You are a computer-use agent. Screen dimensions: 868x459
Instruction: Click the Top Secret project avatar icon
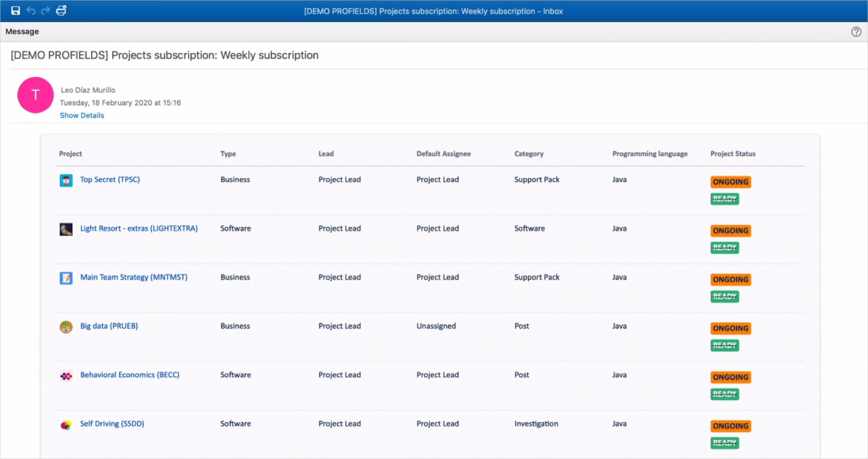pos(66,181)
